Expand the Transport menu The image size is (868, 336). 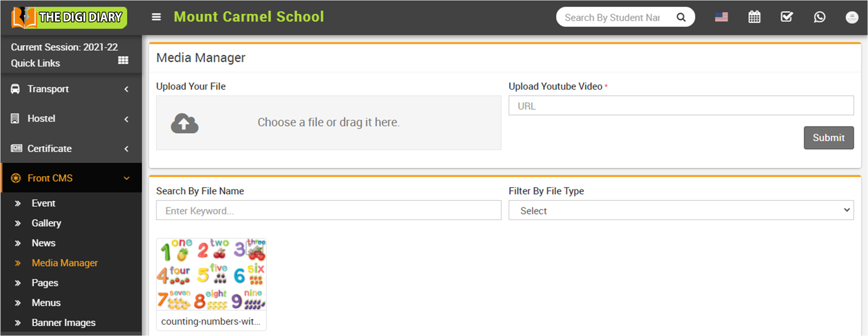(71, 89)
